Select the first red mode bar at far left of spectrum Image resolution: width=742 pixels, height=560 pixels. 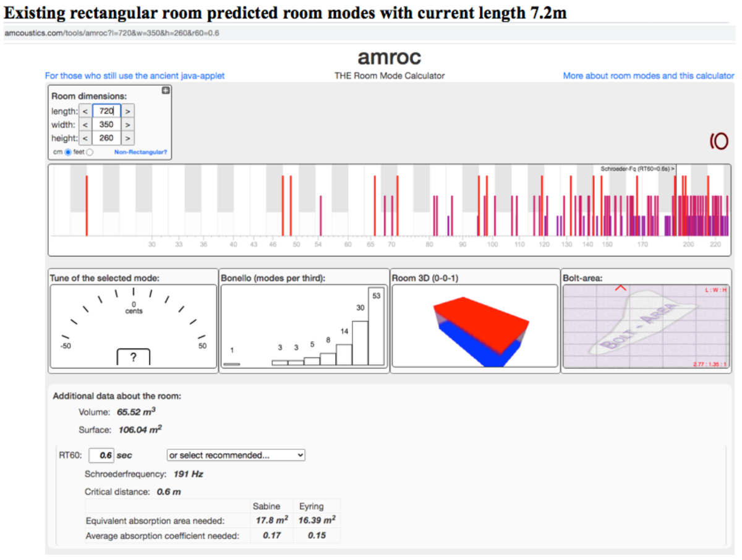pyautogui.click(x=87, y=205)
